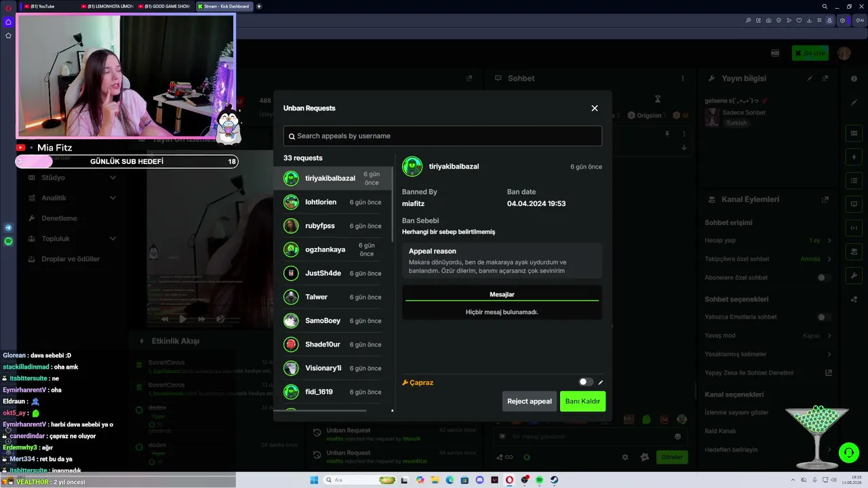Open Microsoft Edge from the taskbar
Image resolution: width=868 pixels, height=488 pixels.
(450, 480)
